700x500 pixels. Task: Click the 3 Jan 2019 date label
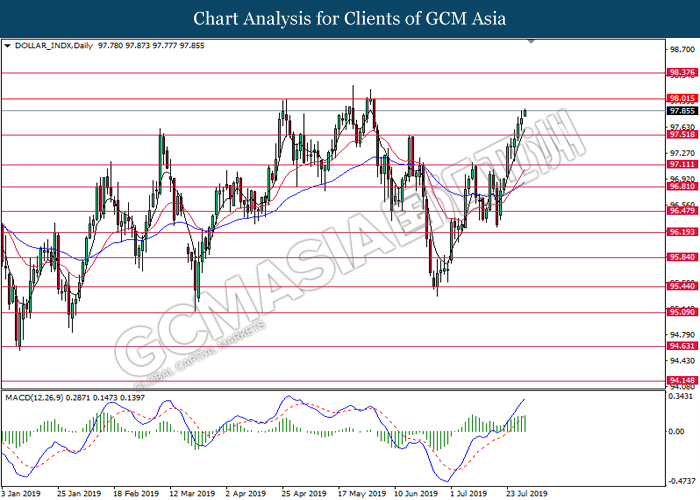[x=23, y=493]
